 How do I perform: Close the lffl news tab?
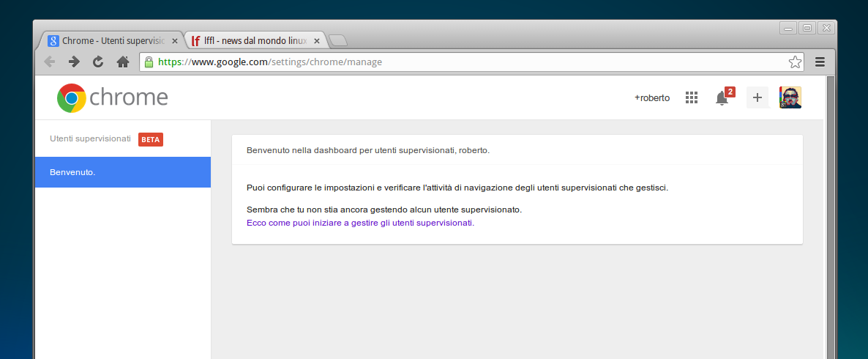[317, 41]
